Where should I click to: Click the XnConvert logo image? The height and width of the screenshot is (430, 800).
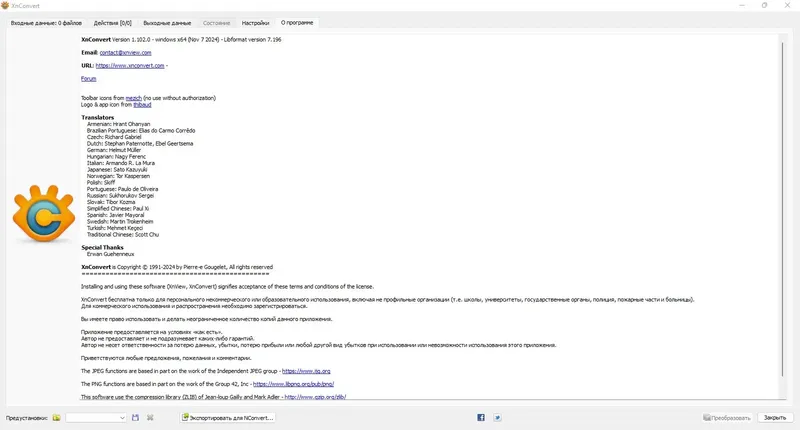point(44,213)
